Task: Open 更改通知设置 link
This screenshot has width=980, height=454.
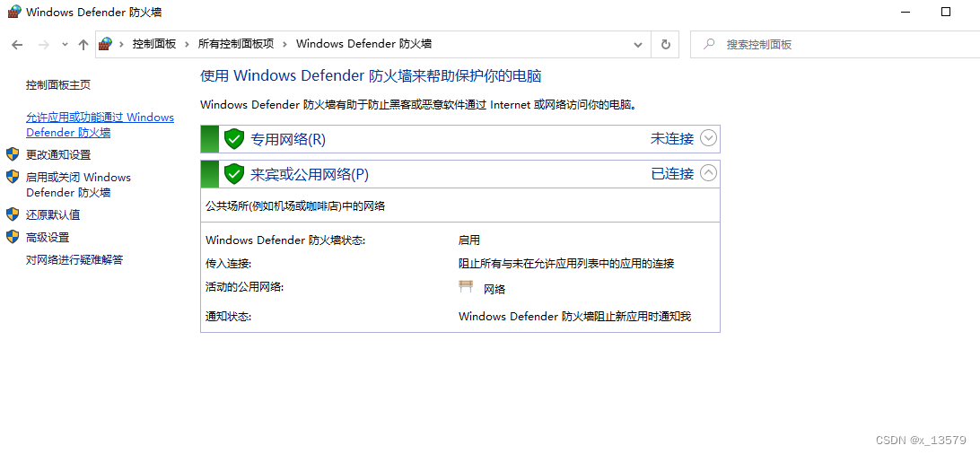Action: click(58, 154)
